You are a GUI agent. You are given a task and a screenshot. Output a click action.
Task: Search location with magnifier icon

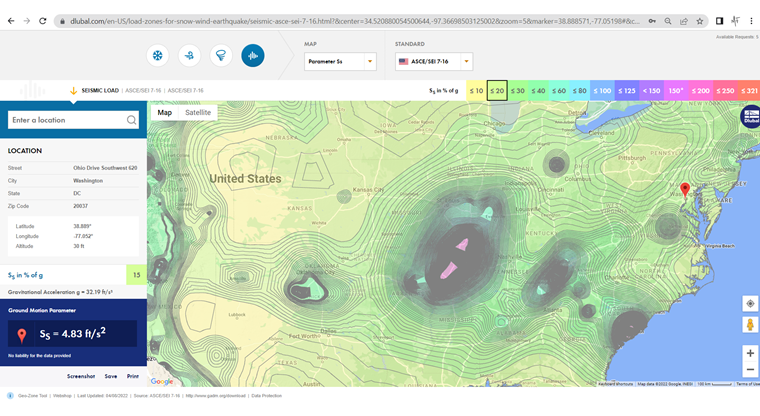[131, 120]
